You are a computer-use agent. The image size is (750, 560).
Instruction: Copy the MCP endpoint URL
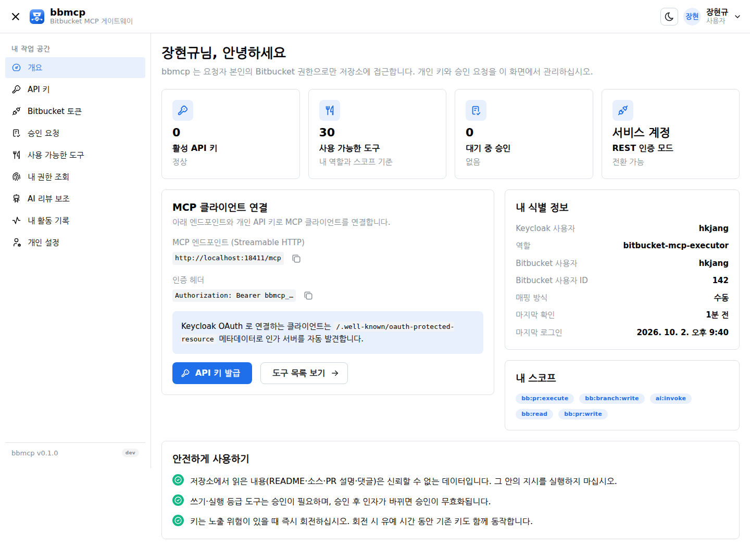pos(296,259)
